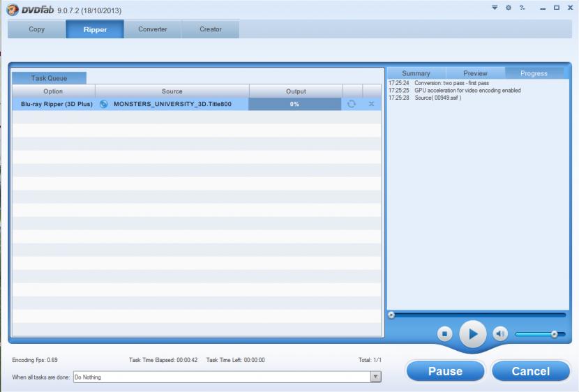Click the refresh icon in task row

click(352, 104)
